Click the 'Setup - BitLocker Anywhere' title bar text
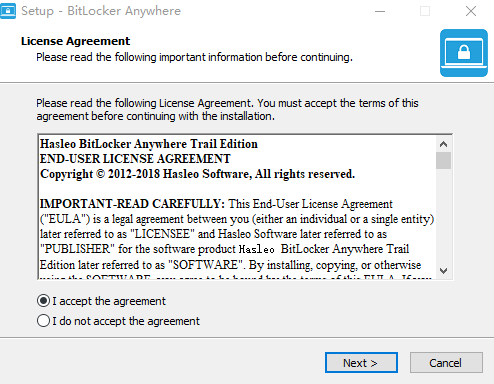This screenshot has width=494, height=384. (x=101, y=11)
